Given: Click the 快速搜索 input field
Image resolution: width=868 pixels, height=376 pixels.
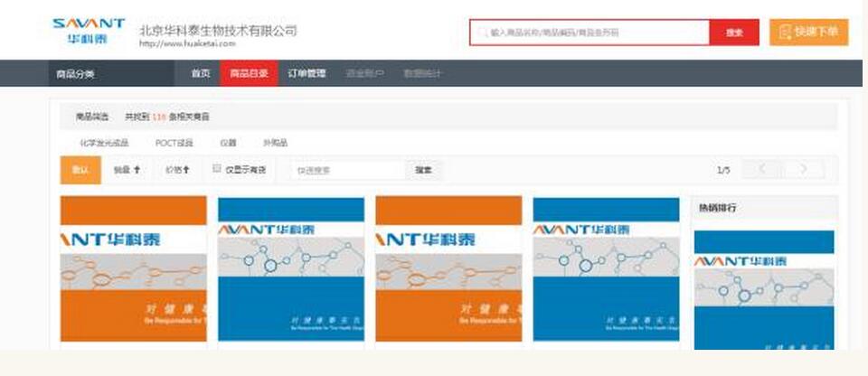Looking at the screenshot, I should (x=348, y=170).
